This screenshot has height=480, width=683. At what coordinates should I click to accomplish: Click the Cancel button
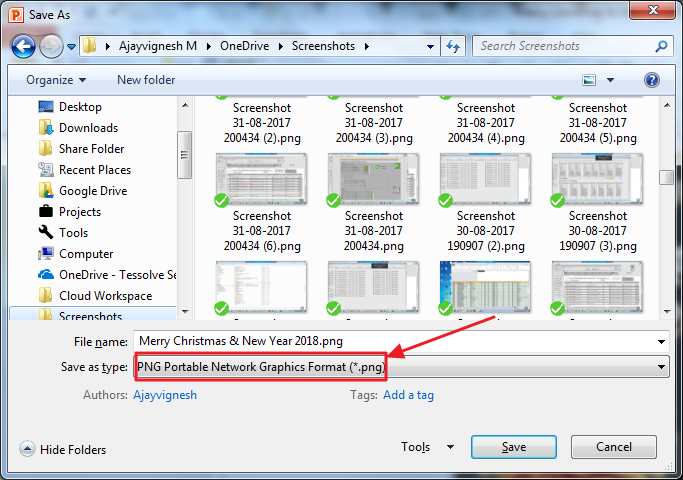613,448
